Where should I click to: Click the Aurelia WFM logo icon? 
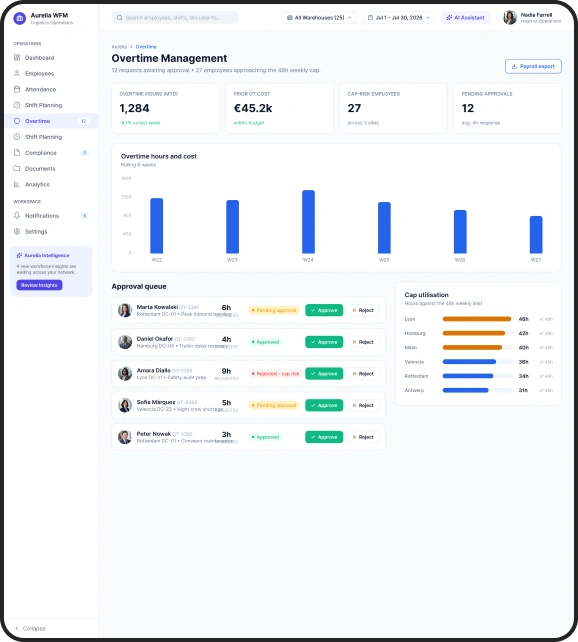tap(20, 18)
